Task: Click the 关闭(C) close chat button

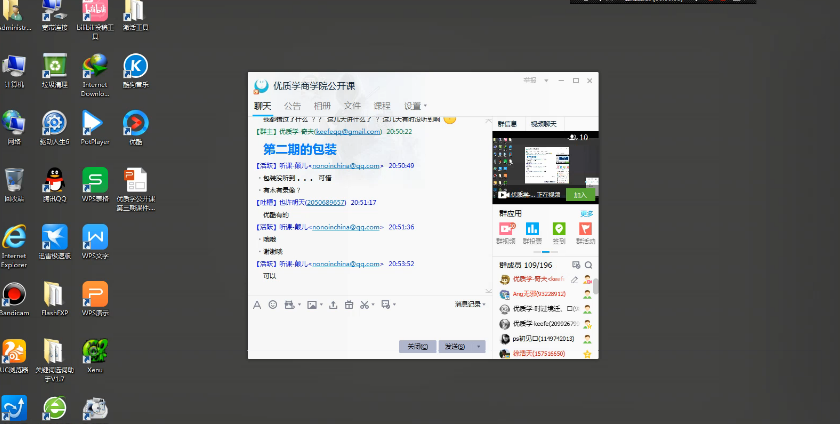Action: point(418,346)
